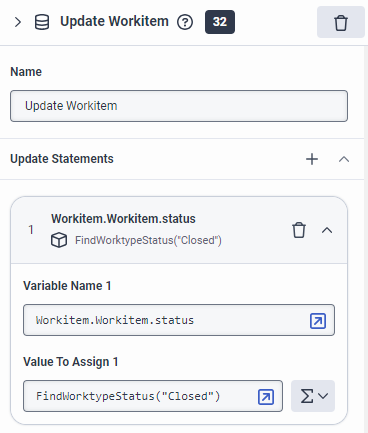Edit the Variable Name 1 field
The height and width of the screenshot is (433, 368).
[179, 320]
